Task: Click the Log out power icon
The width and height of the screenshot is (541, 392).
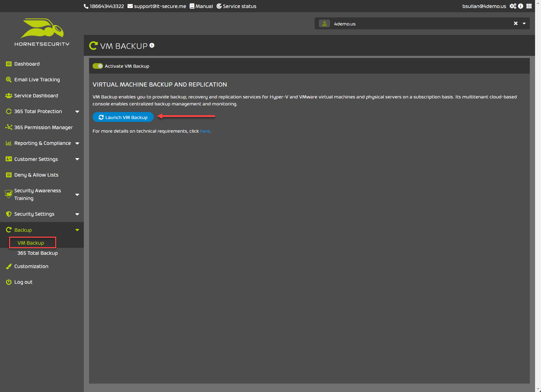Action: [x=9, y=282]
